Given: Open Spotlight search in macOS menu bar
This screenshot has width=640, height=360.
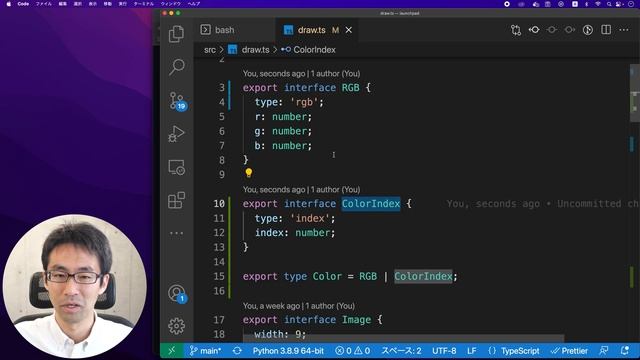Looking at the screenshot, I should [609, 4].
